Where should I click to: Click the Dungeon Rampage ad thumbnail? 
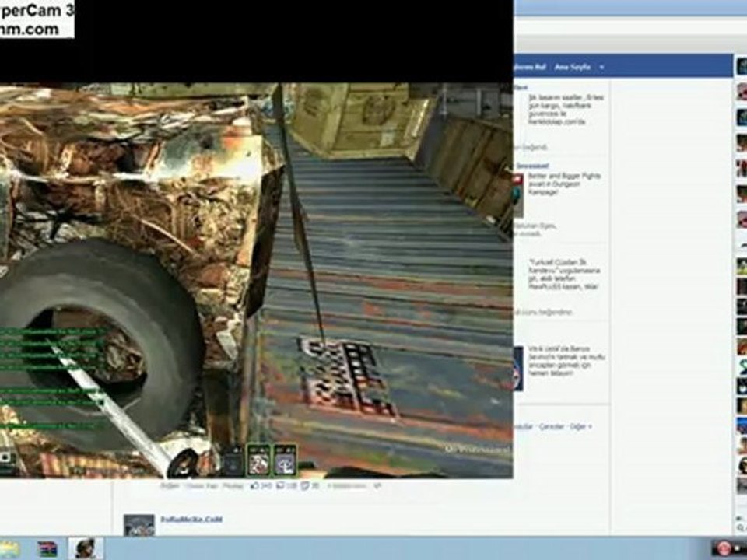click(x=518, y=195)
